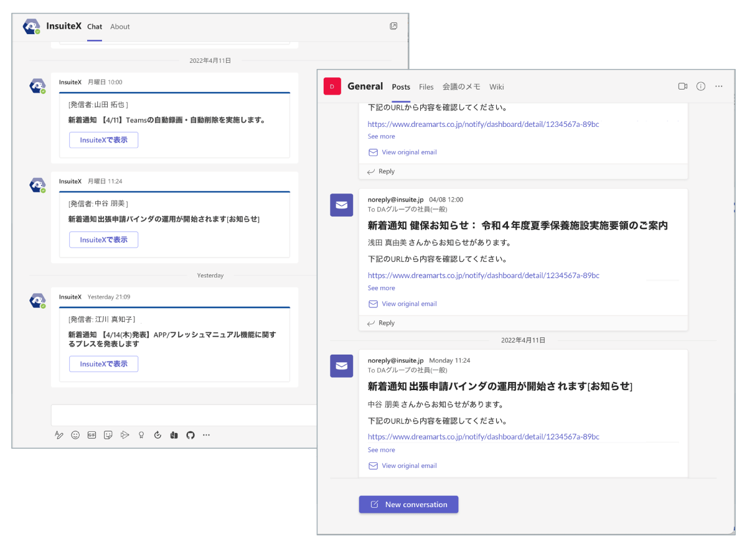747x560 pixels.
Task: Expand See more in 健保お知らせ post
Action: click(x=381, y=288)
